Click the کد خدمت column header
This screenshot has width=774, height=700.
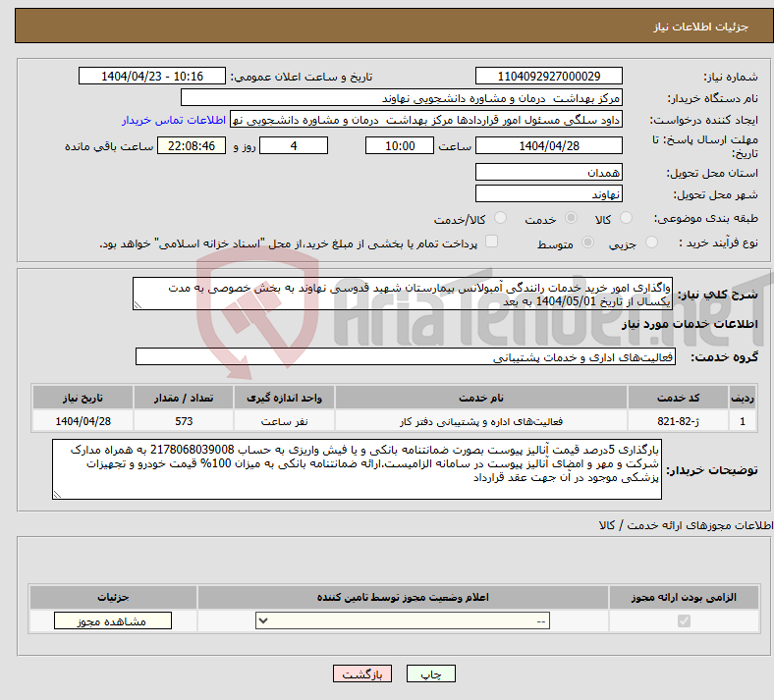pos(679,398)
